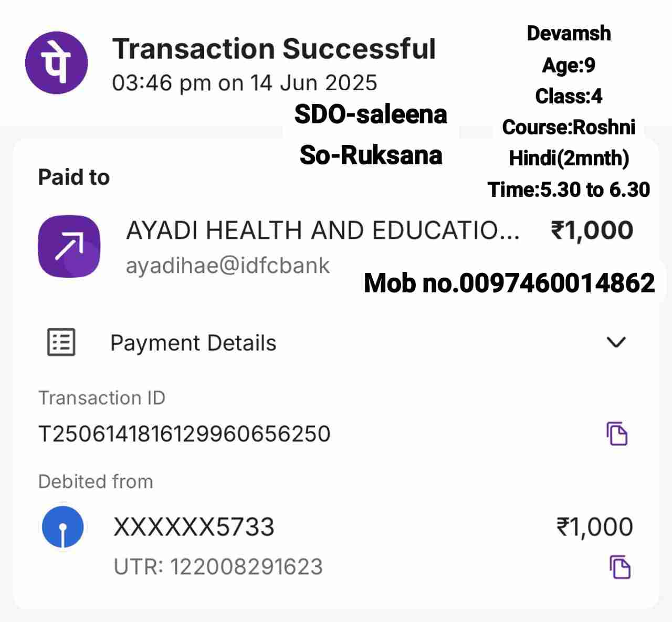The height and width of the screenshot is (622, 672).
Task: Click the debited ₹1,000 amount beside account
Action: coord(595,527)
